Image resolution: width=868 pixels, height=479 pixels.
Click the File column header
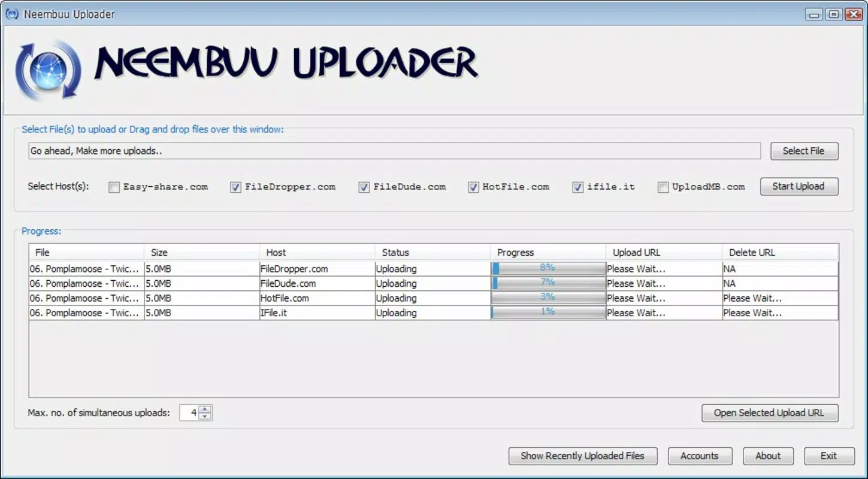pos(86,252)
